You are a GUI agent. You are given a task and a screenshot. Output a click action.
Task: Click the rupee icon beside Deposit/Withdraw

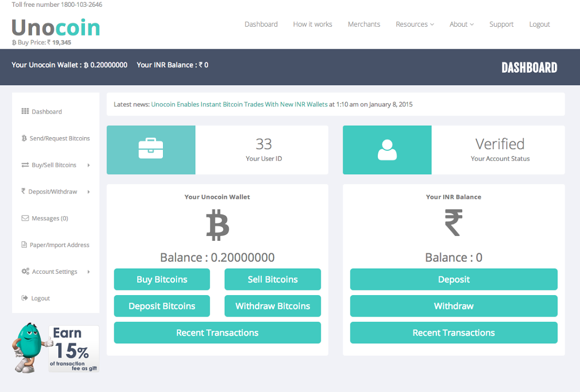pyautogui.click(x=23, y=191)
